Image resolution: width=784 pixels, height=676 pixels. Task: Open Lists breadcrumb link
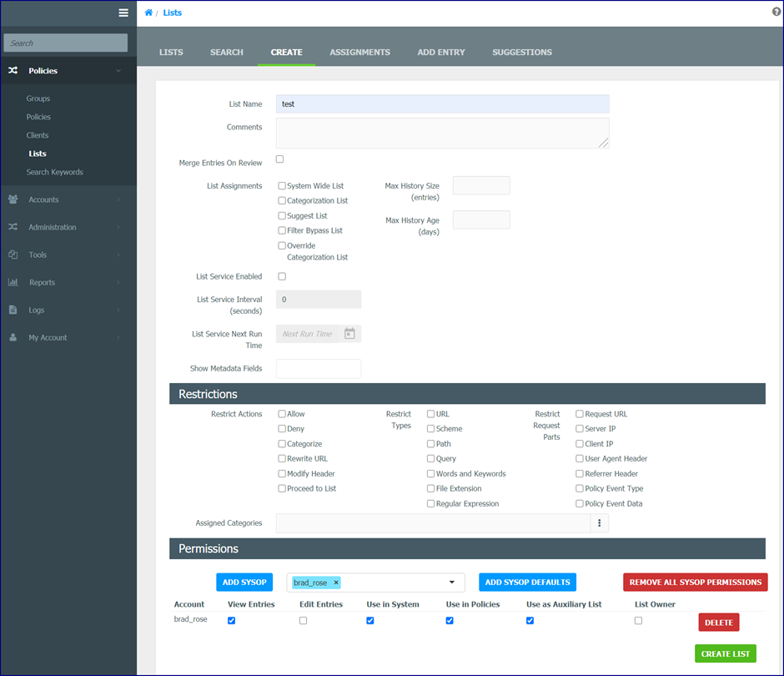(173, 13)
